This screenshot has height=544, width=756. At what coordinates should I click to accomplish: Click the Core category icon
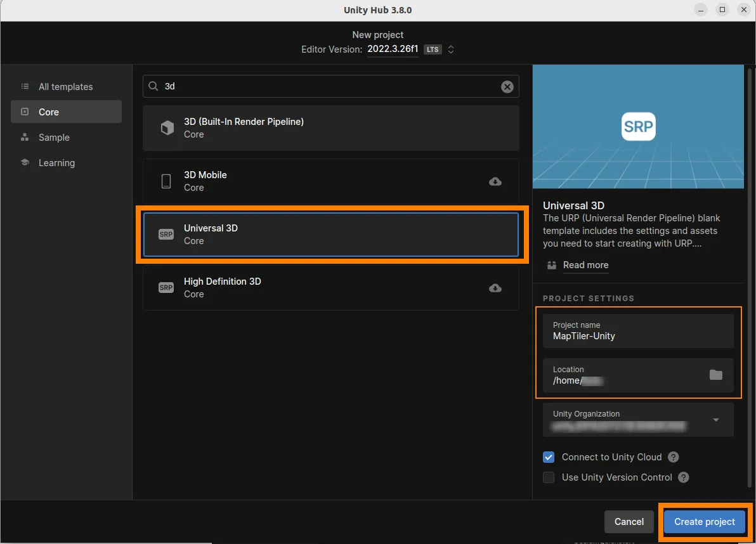[25, 112]
